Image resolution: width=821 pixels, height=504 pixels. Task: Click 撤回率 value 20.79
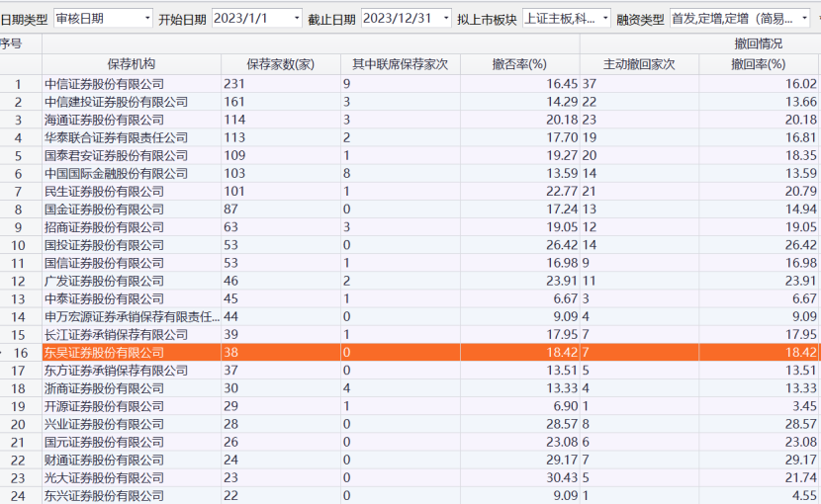pyautogui.click(x=800, y=192)
